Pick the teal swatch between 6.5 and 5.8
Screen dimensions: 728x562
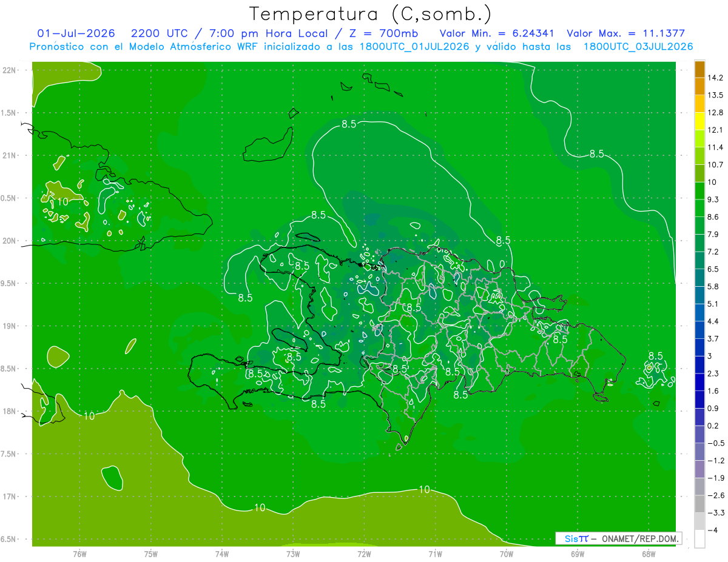(699, 277)
